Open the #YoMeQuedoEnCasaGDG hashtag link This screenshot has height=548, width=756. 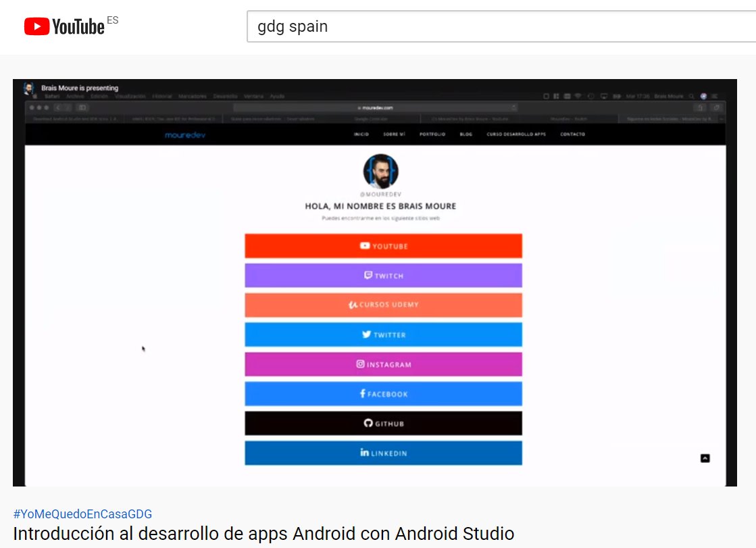click(x=82, y=514)
